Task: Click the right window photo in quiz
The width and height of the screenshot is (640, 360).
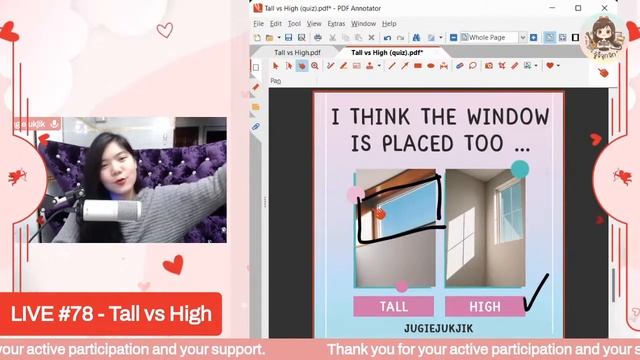Action: (485, 229)
